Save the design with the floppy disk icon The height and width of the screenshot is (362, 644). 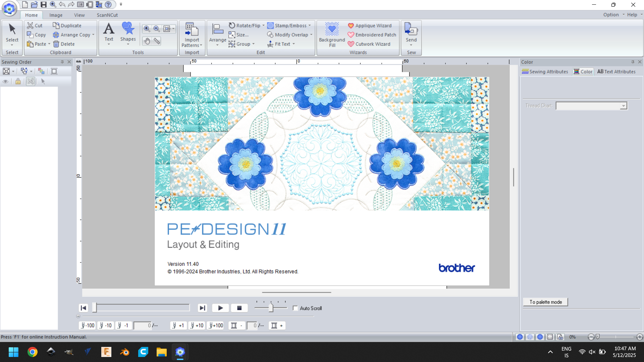point(44,4)
